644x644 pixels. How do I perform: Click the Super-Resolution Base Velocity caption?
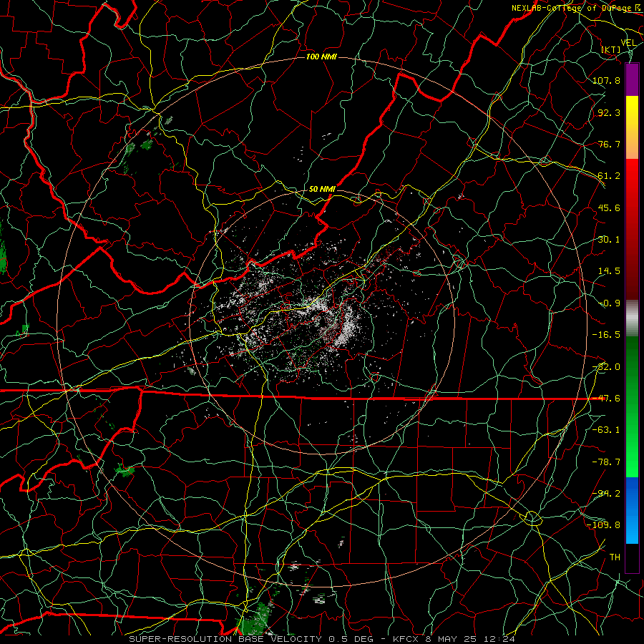(322, 639)
